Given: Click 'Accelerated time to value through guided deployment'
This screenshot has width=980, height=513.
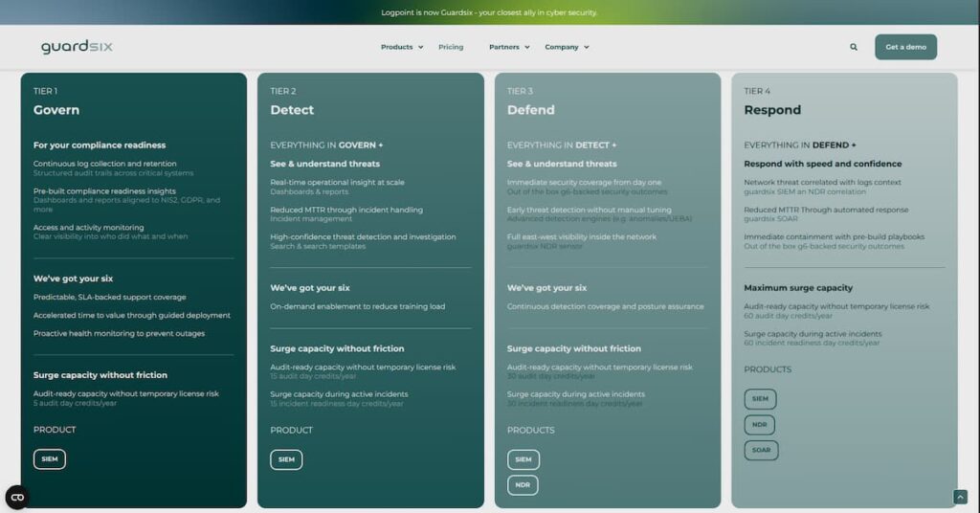Looking at the screenshot, I should 132,316.
